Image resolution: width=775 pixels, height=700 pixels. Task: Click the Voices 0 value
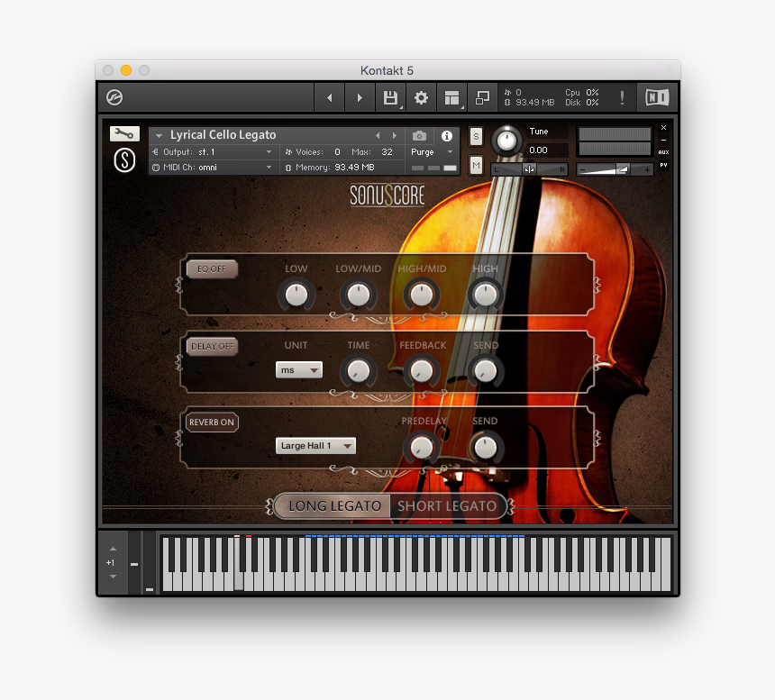[337, 152]
